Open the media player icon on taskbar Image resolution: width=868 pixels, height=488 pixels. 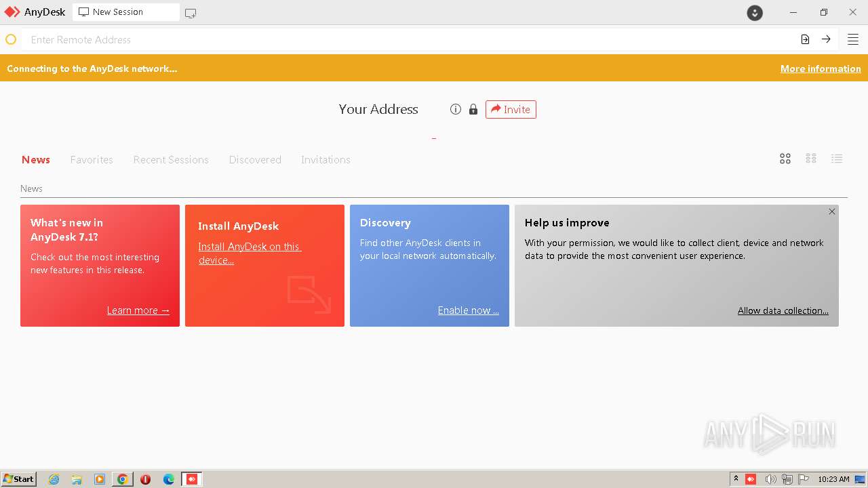coord(100,479)
